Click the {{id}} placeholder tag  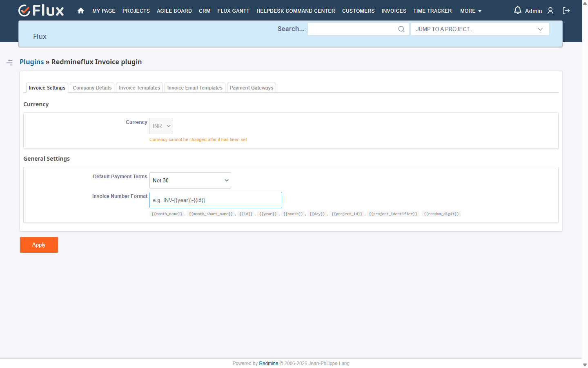point(246,214)
